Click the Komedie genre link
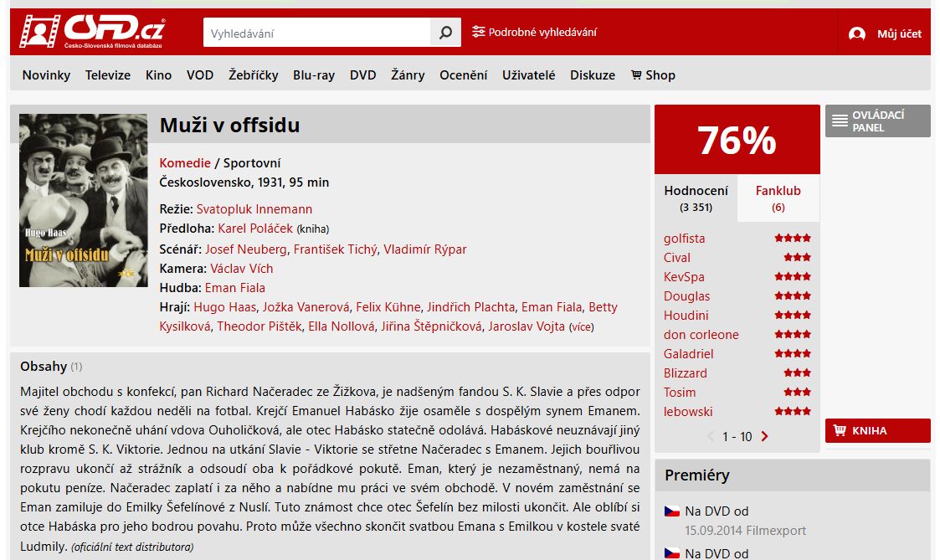The width and height of the screenshot is (940, 560). pyautogui.click(x=185, y=163)
